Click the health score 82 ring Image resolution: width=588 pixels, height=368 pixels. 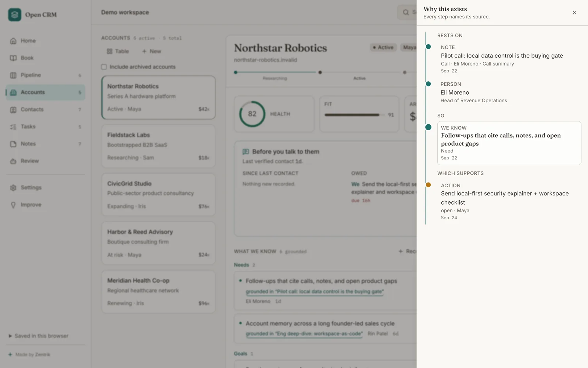pyautogui.click(x=252, y=114)
